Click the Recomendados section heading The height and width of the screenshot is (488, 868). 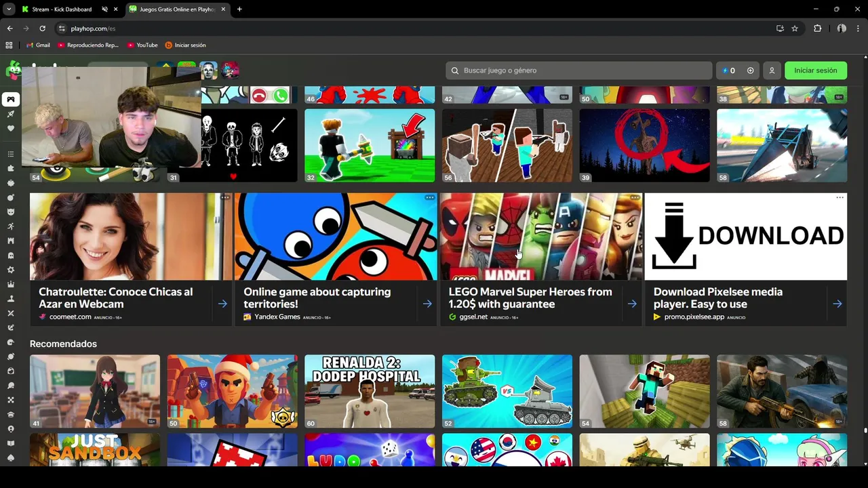(63, 344)
